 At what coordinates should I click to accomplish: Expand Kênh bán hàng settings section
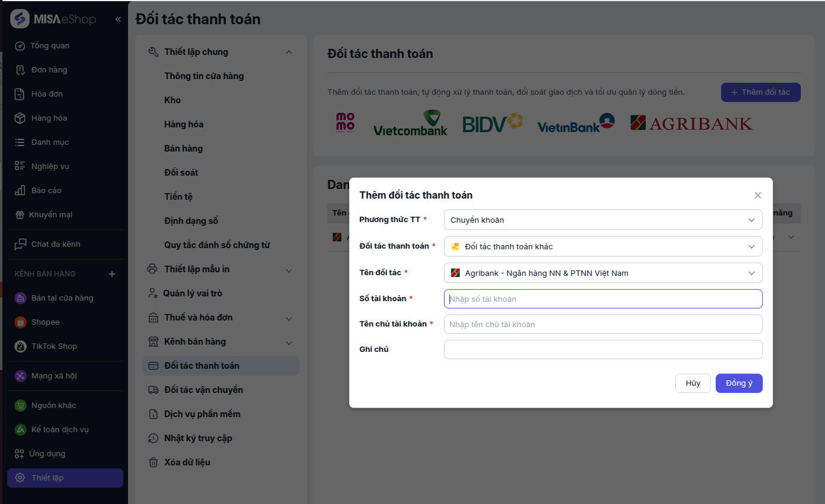click(289, 343)
